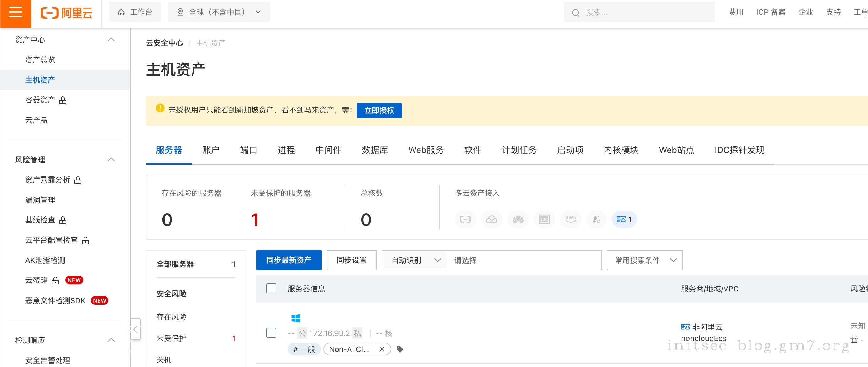
Task: Collapse the 风险管理 sidebar section
Action: [111, 159]
